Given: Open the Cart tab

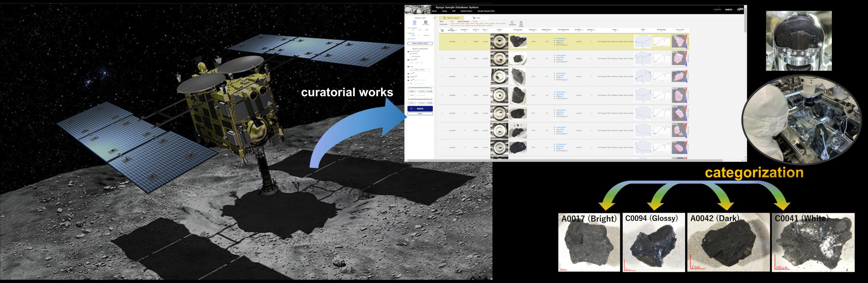Looking at the screenshot, I should point(476,18).
